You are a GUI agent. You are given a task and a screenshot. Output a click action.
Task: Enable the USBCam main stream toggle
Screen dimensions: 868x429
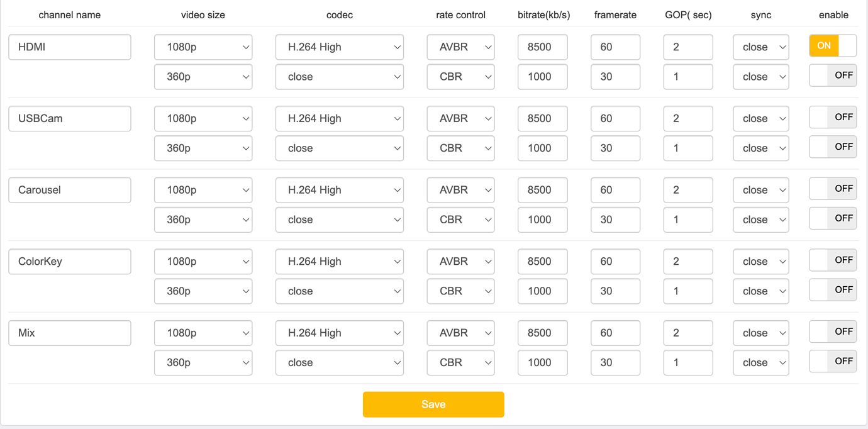[832, 118]
